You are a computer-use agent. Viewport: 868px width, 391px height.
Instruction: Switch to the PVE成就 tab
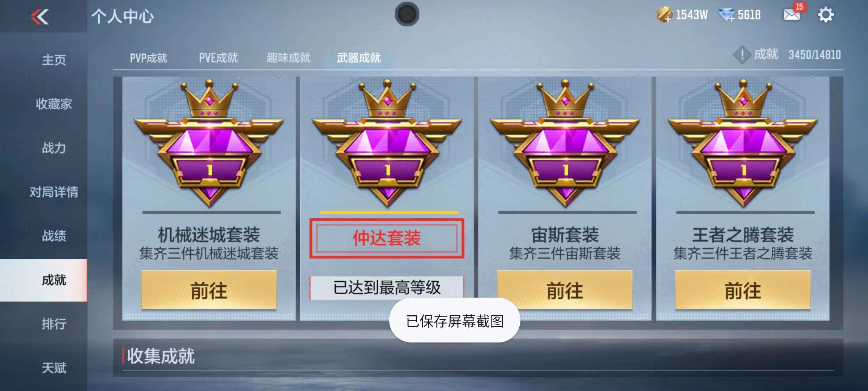coord(218,58)
